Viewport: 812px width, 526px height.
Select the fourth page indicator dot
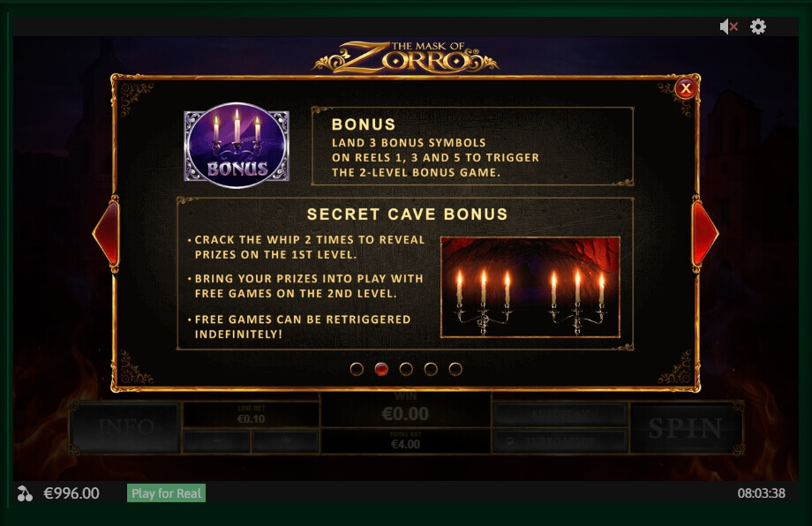(431, 369)
